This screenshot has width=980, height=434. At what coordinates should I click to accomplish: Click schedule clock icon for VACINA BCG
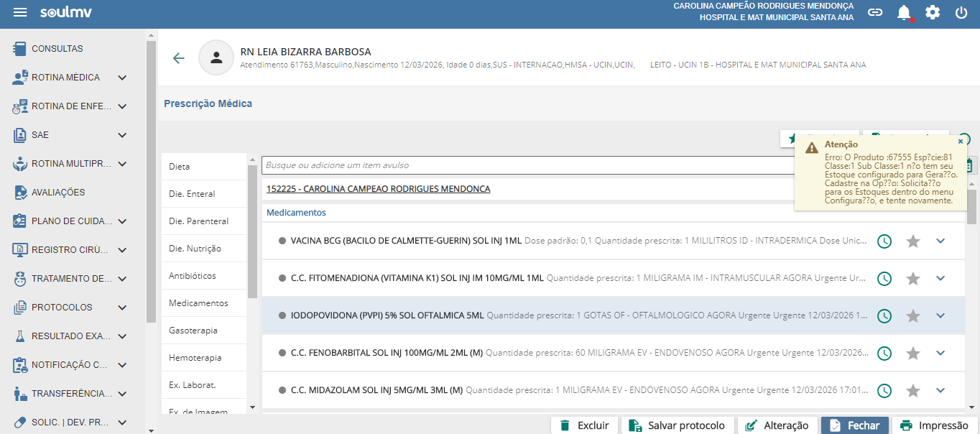(x=885, y=241)
